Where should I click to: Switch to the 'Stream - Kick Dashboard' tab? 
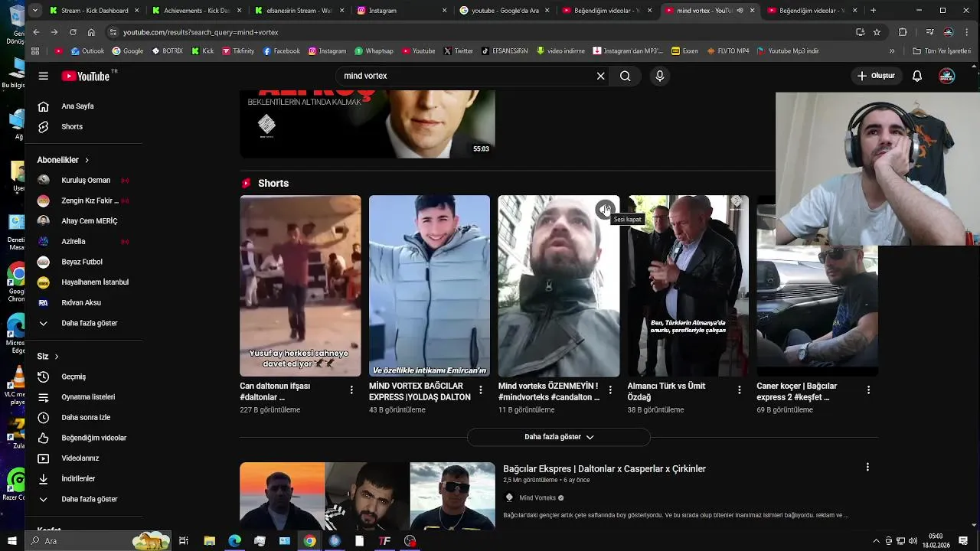click(94, 11)
